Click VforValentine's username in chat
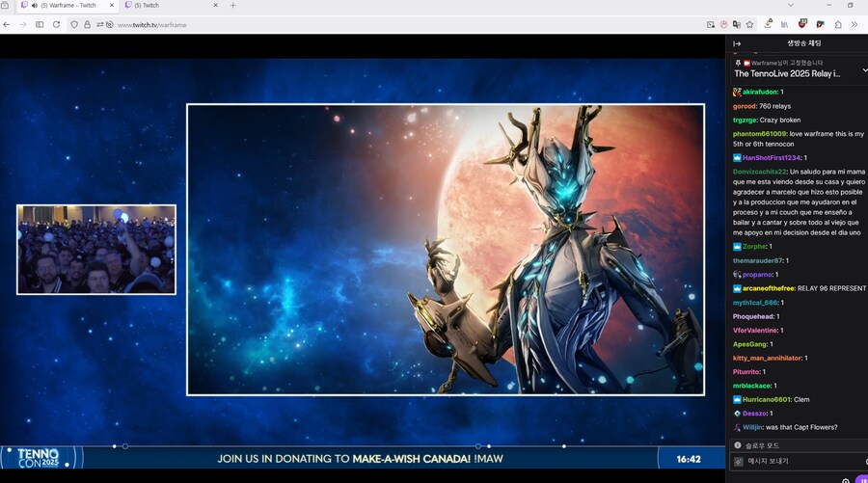 tap(755, 331)
